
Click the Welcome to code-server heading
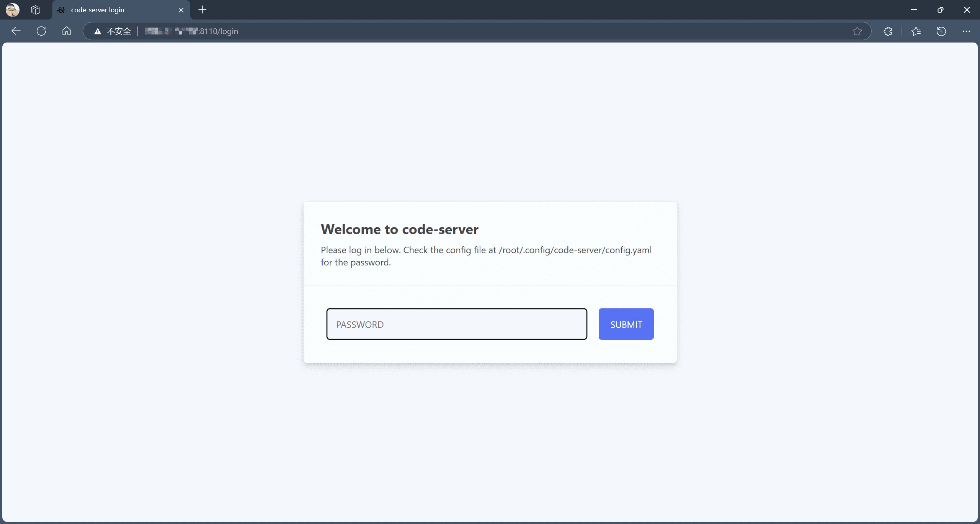coord(400,229)
